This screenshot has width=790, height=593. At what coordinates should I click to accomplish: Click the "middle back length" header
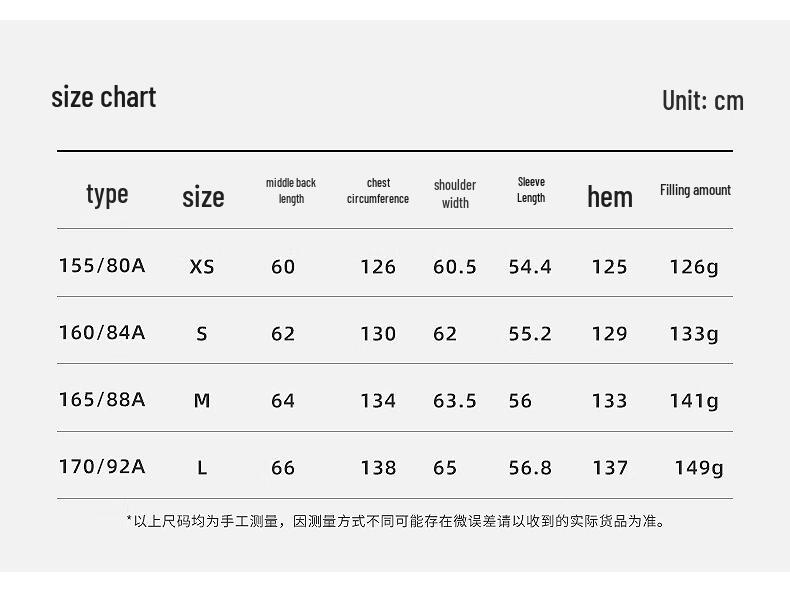[291, 191]
